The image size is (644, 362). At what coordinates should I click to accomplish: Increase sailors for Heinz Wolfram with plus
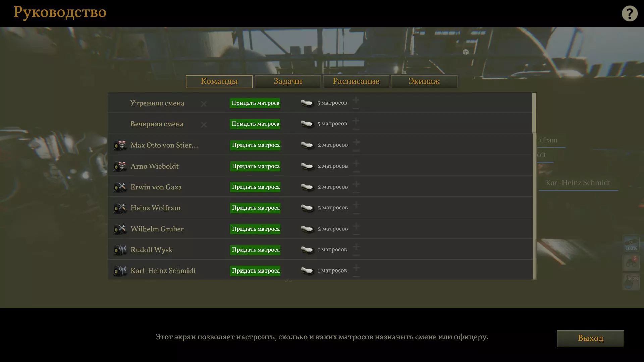tap(356, 205)
